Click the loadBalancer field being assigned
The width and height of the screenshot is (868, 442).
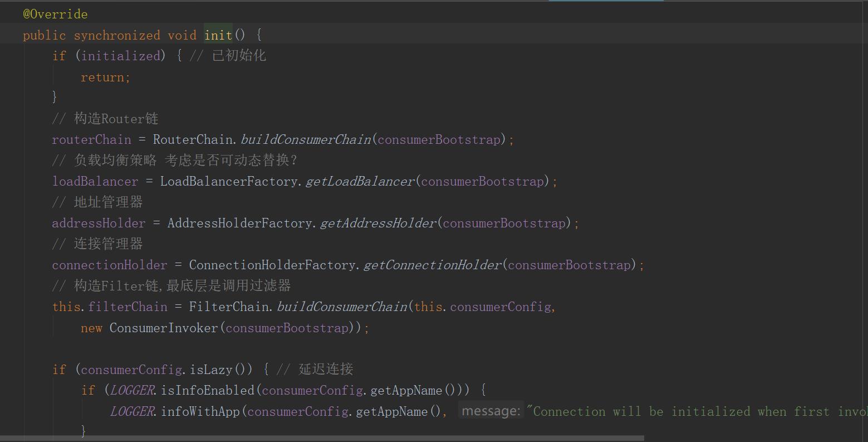95,181
